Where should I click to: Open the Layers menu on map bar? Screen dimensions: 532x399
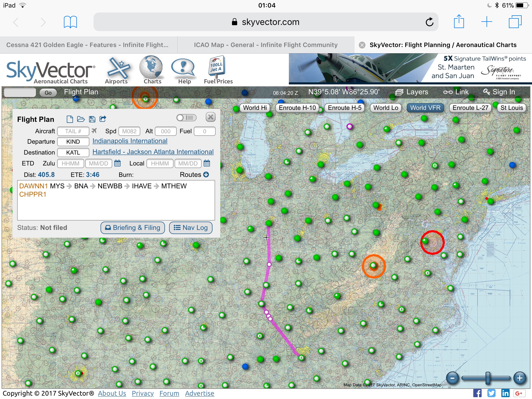click(411, 92)
